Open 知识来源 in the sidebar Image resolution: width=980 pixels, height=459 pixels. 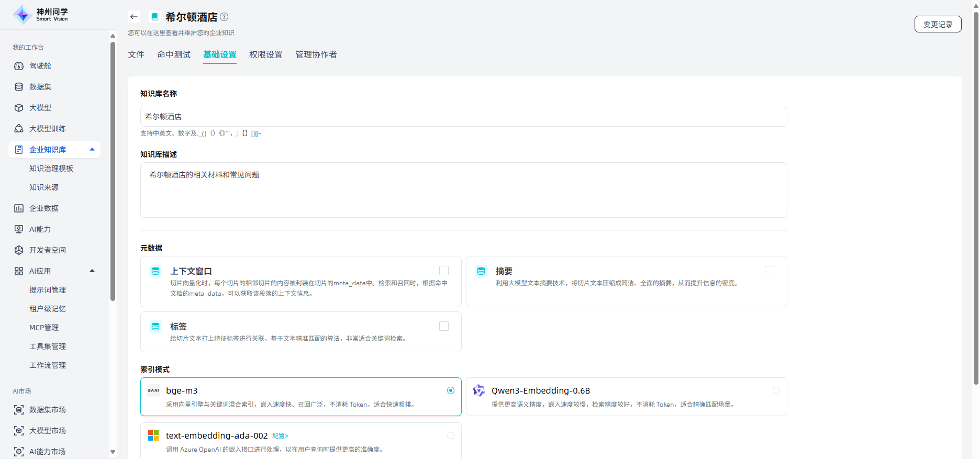tap(44, 187)
